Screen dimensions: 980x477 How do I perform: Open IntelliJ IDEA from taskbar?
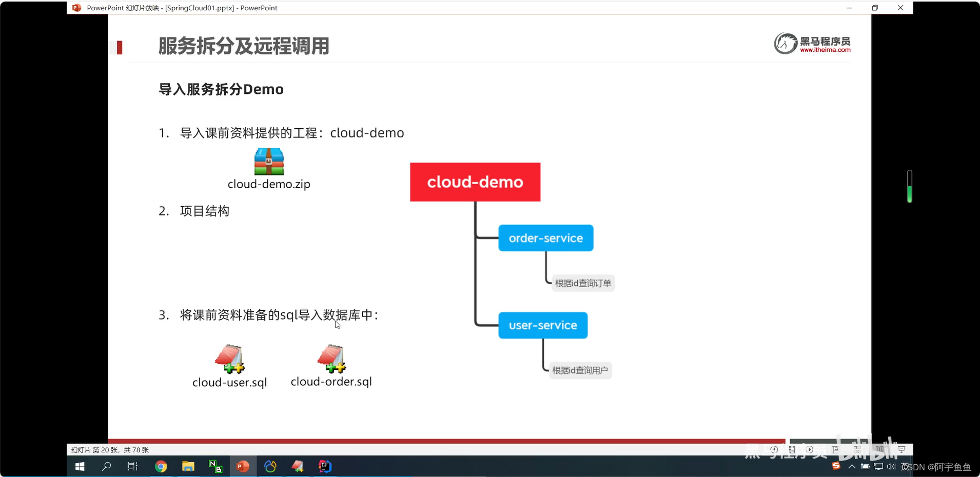coord(325,466)
